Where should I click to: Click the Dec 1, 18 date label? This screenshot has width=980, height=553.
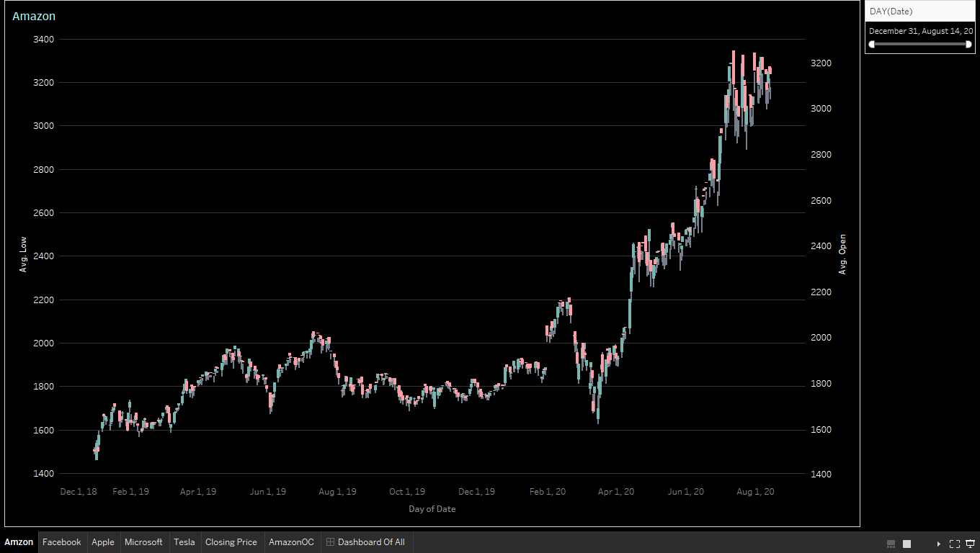point(79,492)
